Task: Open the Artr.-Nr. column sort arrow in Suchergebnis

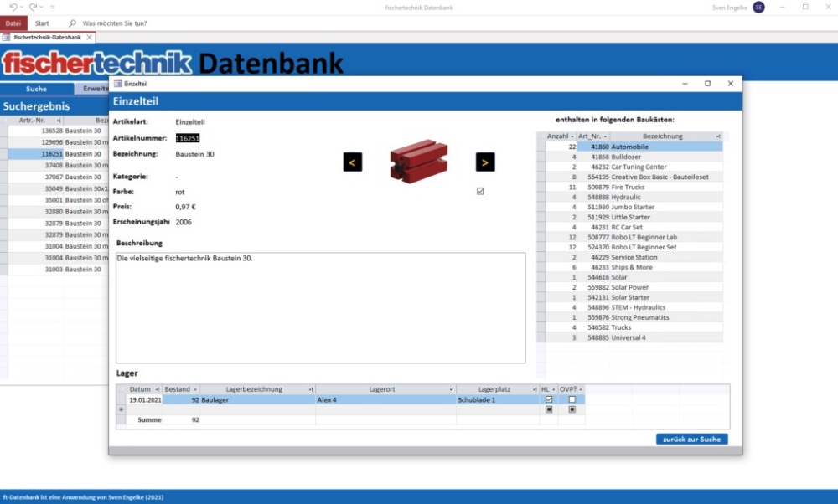Action: coord(59,121)
